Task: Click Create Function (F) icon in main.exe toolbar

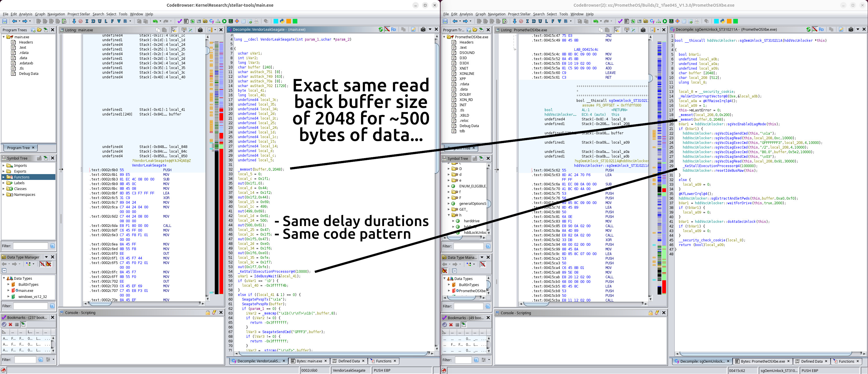Action: click(x=112, y=21)
